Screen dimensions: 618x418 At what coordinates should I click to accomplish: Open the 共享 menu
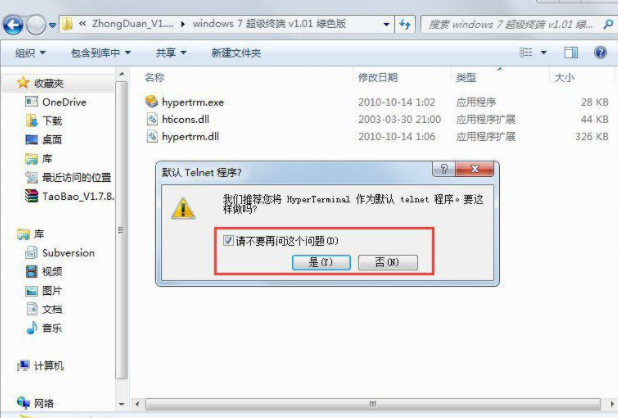pos(171,53)
